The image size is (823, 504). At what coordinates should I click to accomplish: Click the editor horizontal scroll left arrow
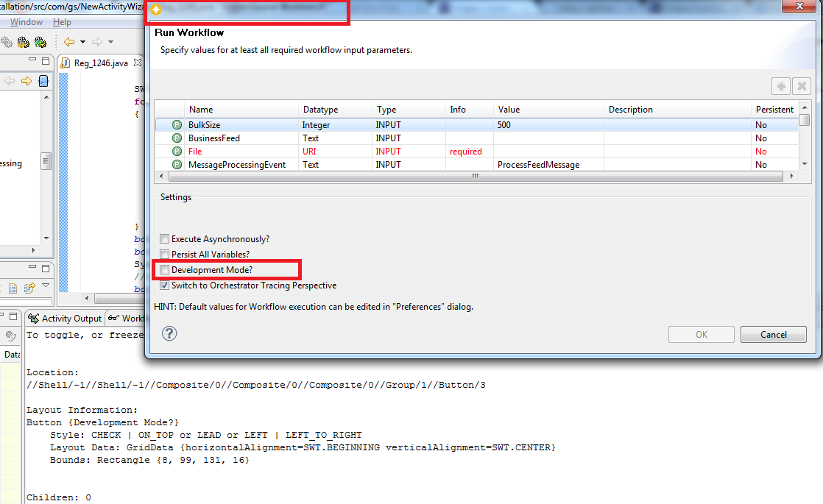tap(87, 298)
